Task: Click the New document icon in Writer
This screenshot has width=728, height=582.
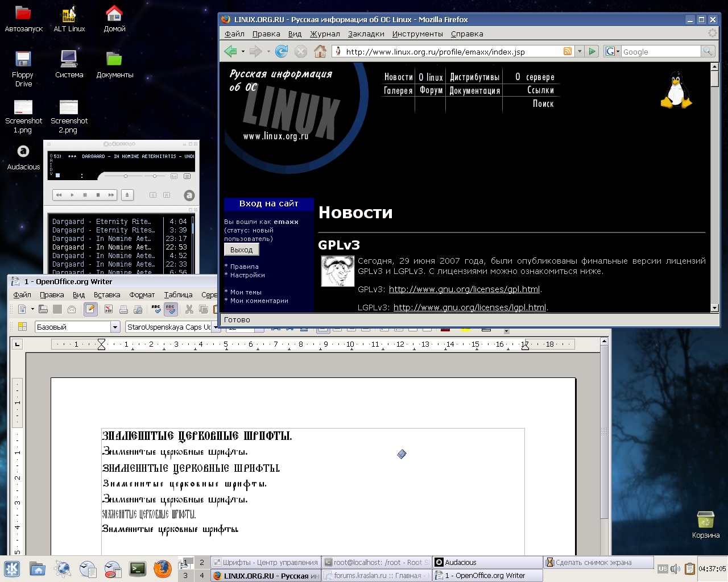Action: [22, 309]
